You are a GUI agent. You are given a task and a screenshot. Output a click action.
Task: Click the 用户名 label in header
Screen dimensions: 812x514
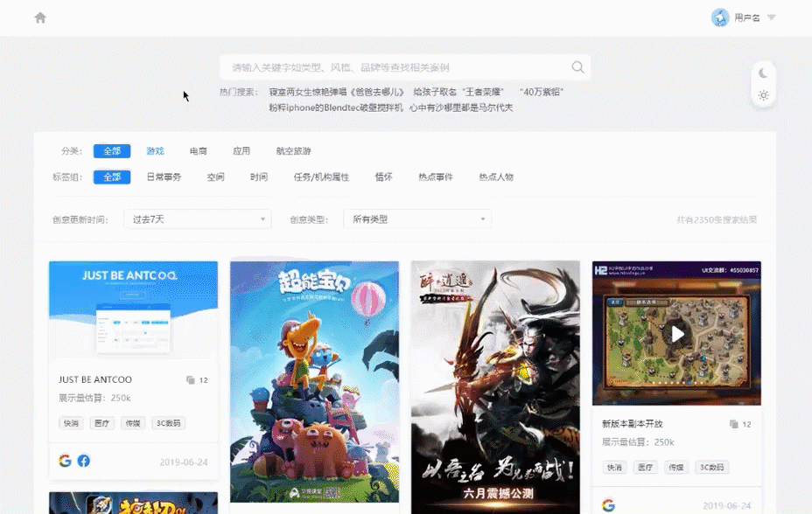(x=746, y=17)
